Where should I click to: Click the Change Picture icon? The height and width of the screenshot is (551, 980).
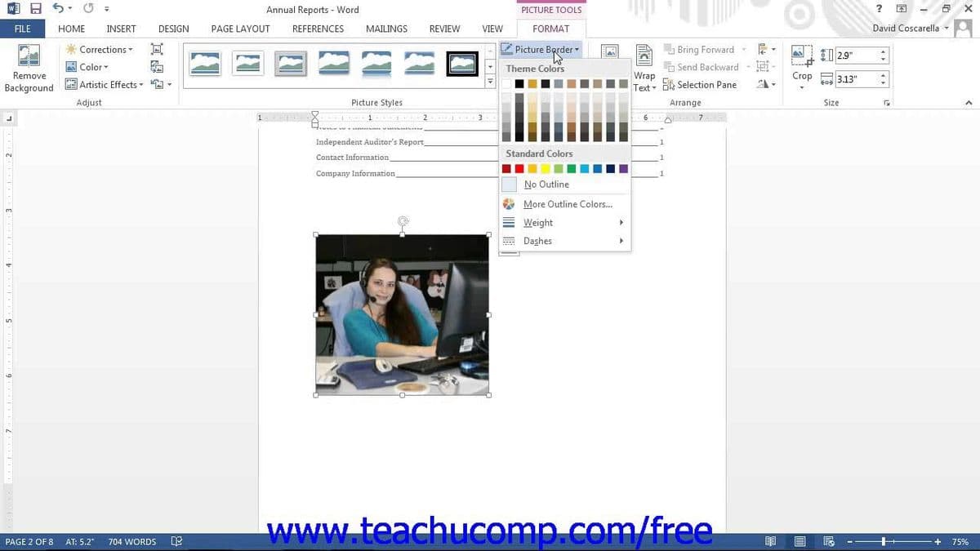(157, 67)
